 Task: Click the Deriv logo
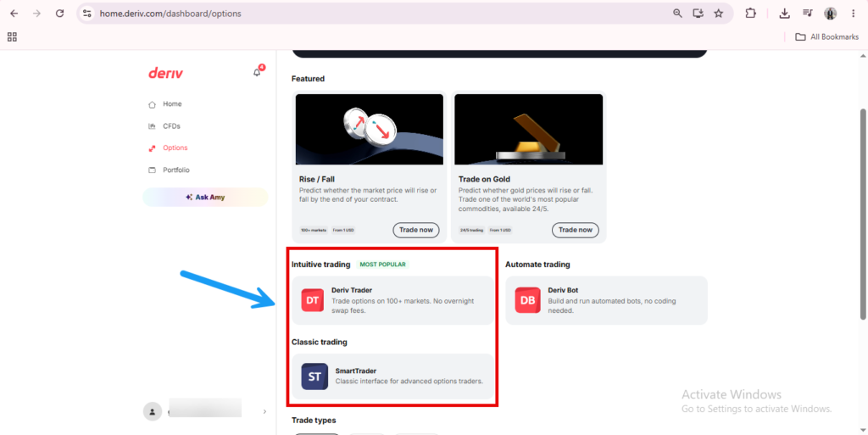click(x=165, y=73)
